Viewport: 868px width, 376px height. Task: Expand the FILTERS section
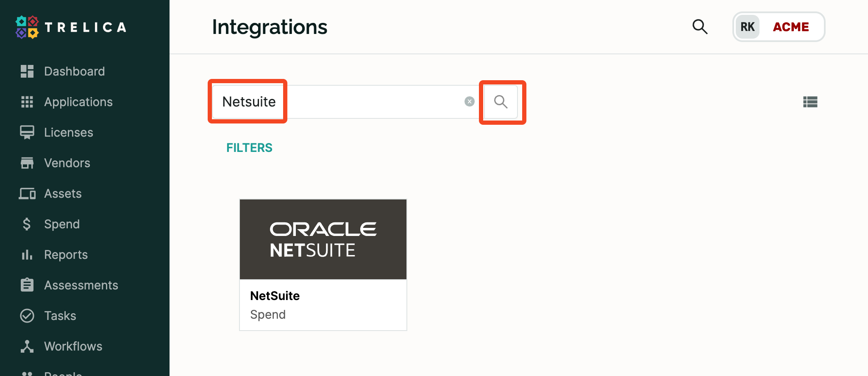pyautogui.click(x=249, y=147)
